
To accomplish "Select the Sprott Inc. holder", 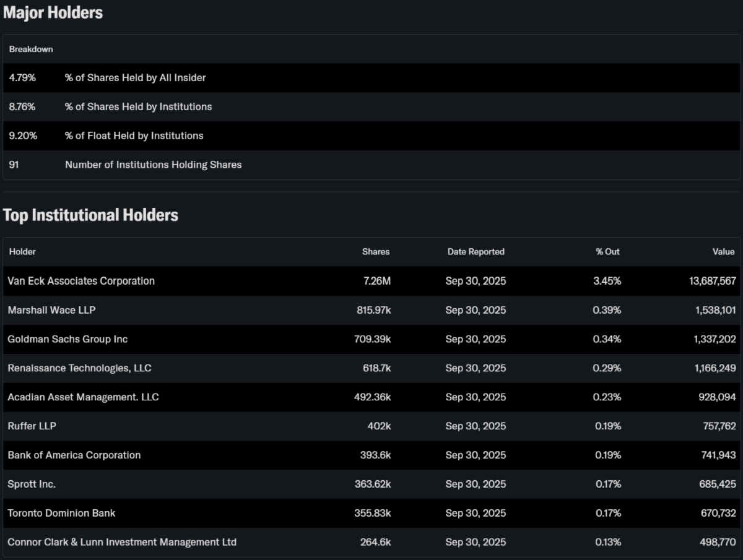I will [x=32, y=485].
